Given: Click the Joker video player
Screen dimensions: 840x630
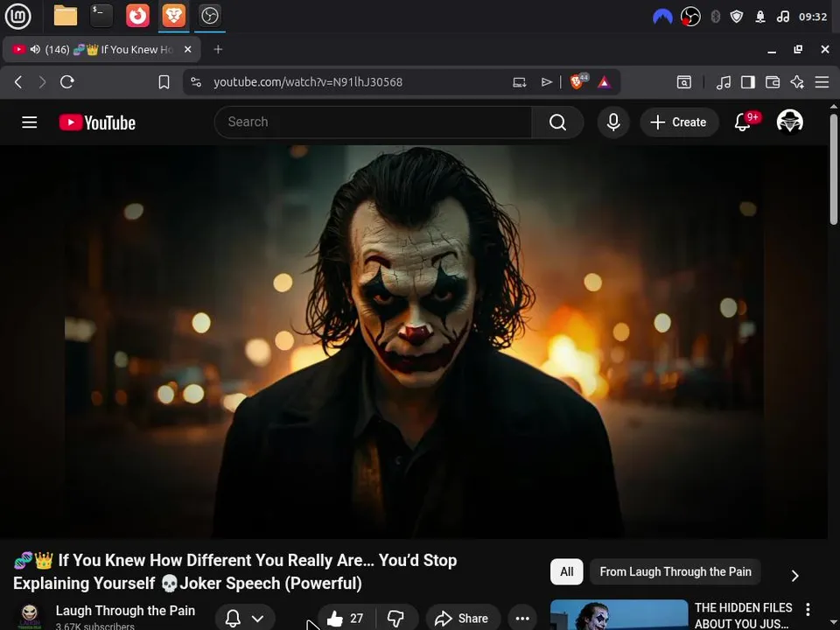Looking at the screenshot, I should [414, 341].
